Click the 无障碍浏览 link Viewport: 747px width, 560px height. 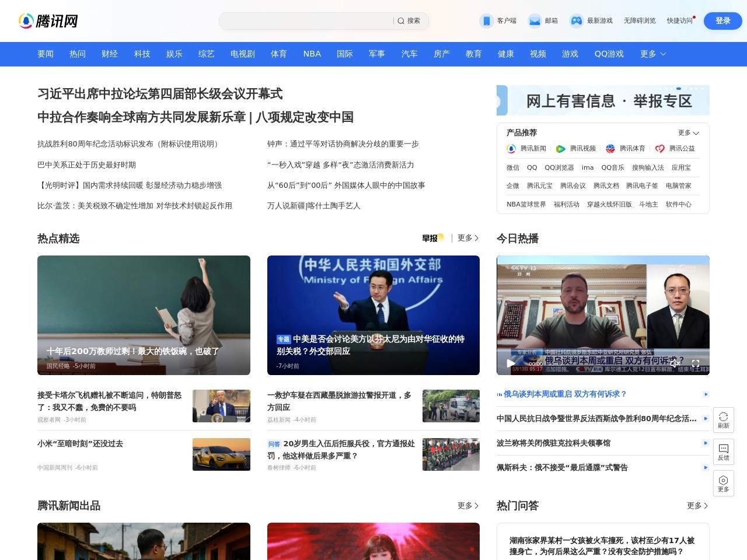(640, 21)
